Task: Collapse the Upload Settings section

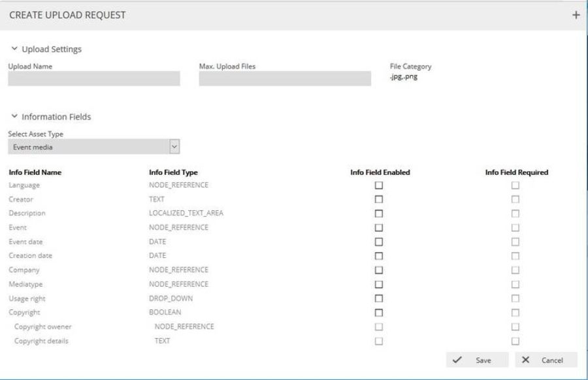Action: (14, 49)
